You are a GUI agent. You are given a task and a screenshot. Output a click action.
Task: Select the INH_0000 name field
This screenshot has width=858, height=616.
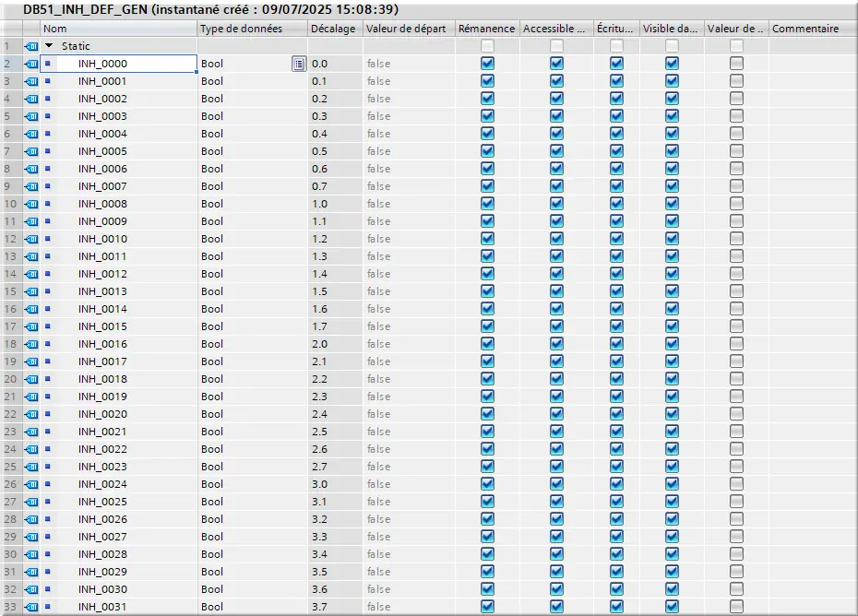coord(118,64)
